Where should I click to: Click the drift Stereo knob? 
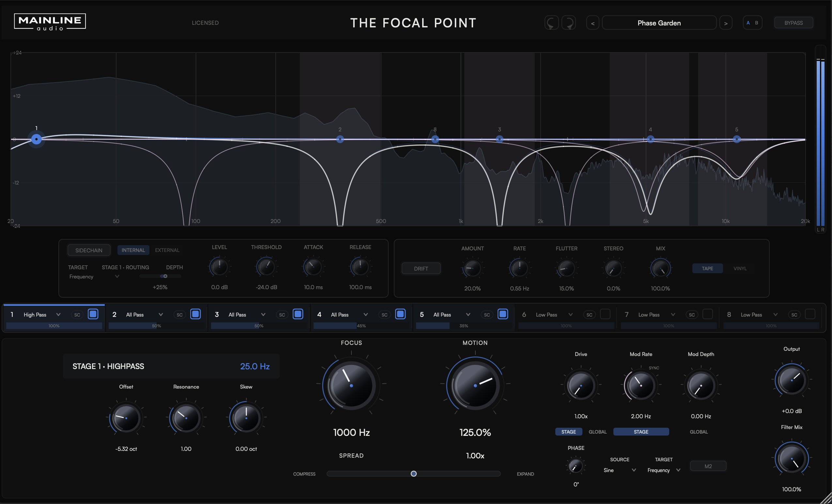click(x=613, y=269)
